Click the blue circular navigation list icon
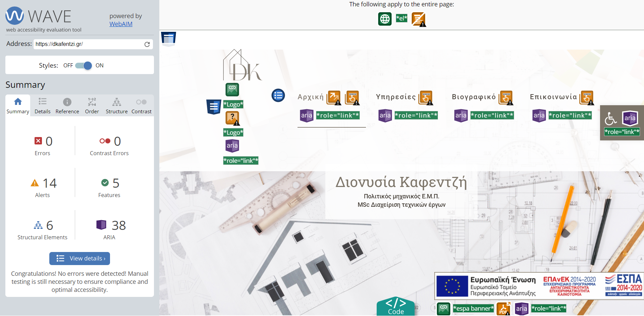The height and width of the screenshot is (316, 644). [278, 96]
